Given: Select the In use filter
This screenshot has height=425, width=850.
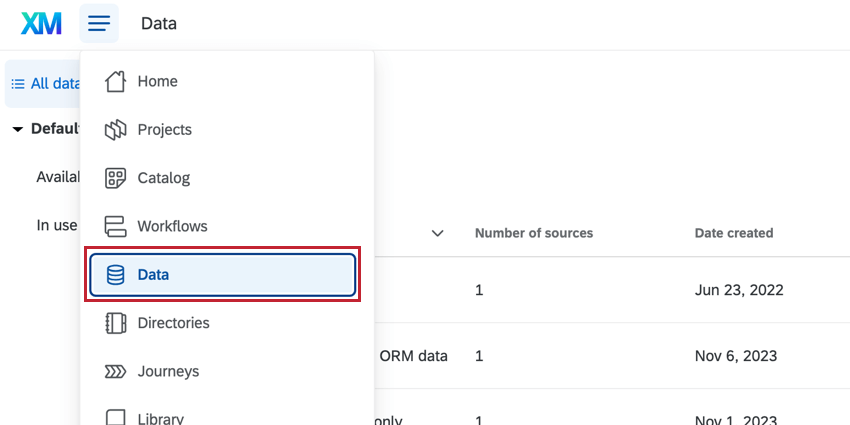Looking at the screenshot, I should coord(57,225).
